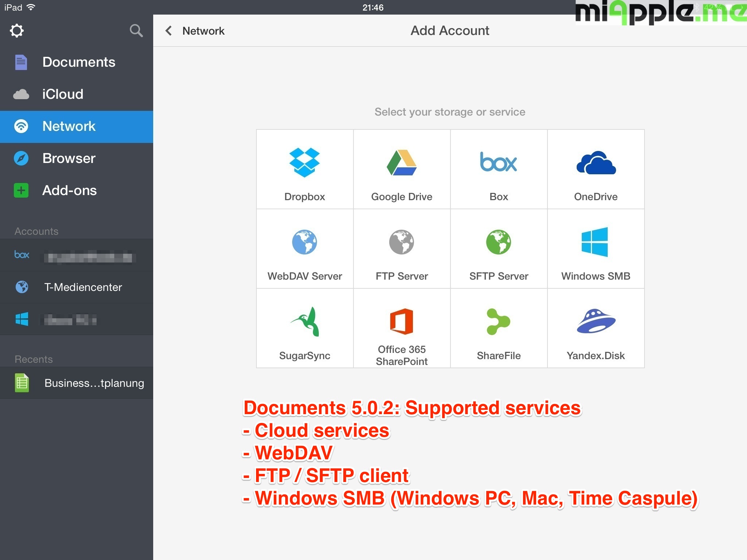Select ShareFile service tile
Viewport: 747px width, 560px height.
(499, 328)
